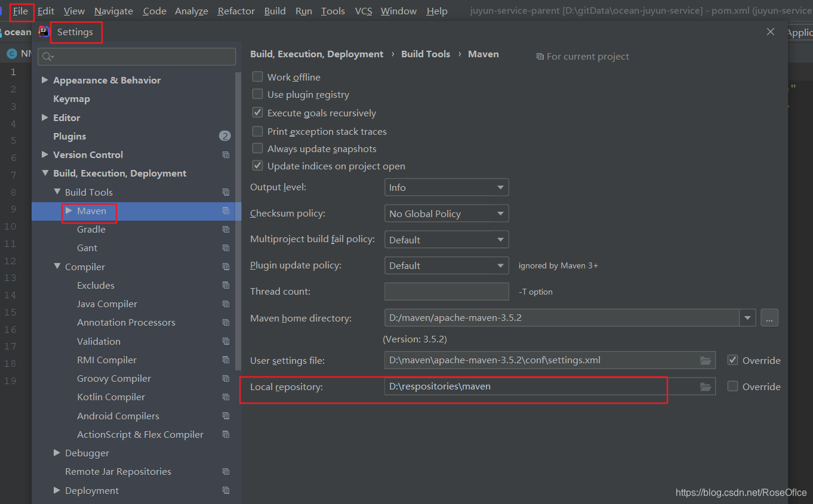Image resolution: width=813 pixels, height=504 pixels.
Task: Open Multiproject build fail policy dropdown
Action: click(446, 240)
